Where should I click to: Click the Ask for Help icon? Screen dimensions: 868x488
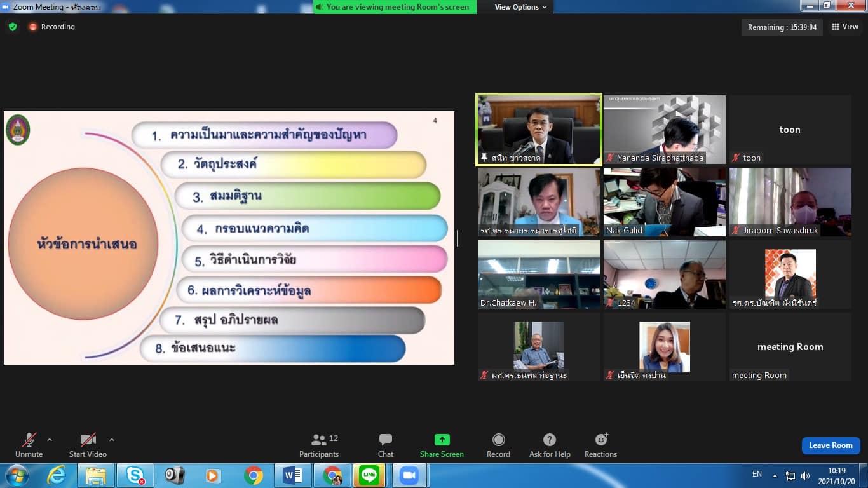pyautogui.click(x=550, y=440)
